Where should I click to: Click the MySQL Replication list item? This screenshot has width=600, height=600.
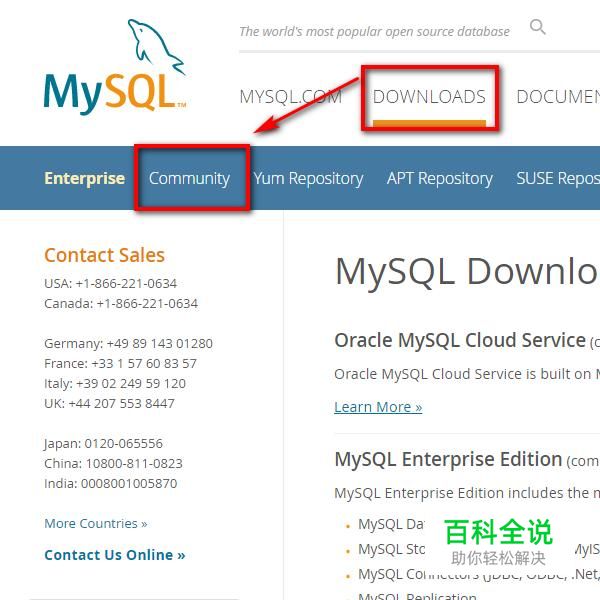tap(417, 596)
